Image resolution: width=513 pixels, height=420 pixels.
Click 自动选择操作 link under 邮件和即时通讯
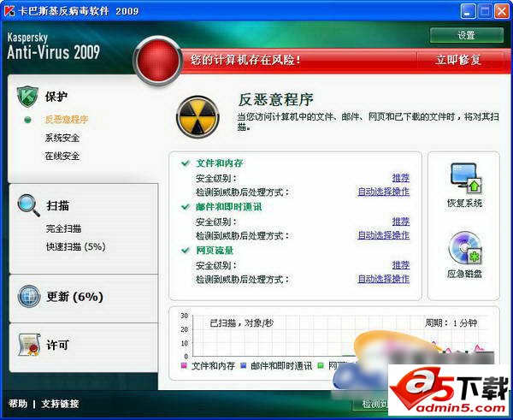(x=384, y=235)
